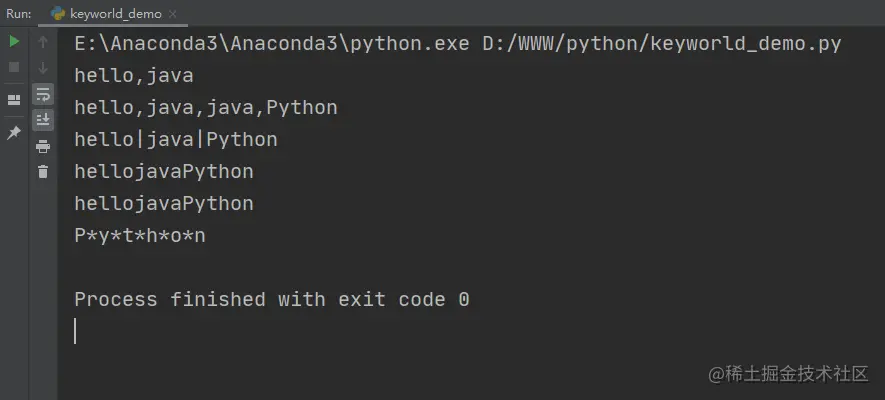885x400 pixels.
Task: Click the P*y*t*h*o*n output line
Action: 140,236
